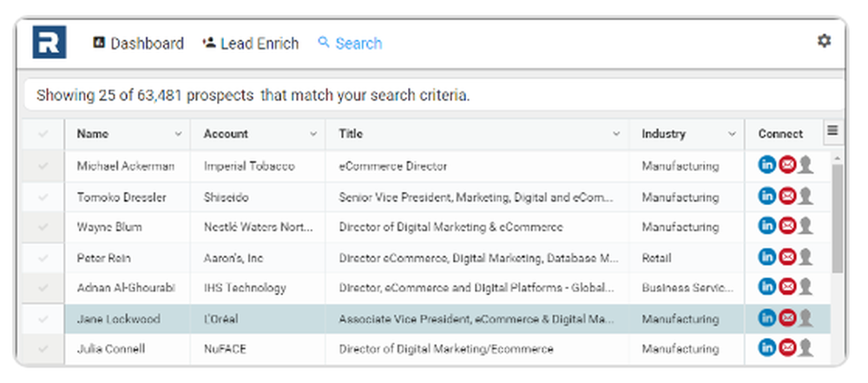868x383 pixels.
Task: Email Wayne Blum via envelope icon
Action: (787, 226)
